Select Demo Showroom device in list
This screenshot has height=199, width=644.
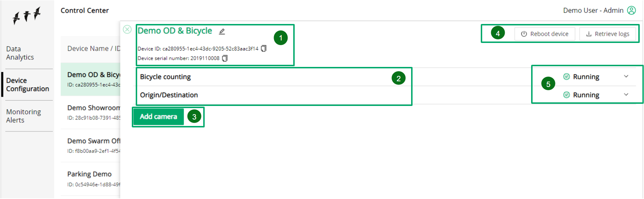[91, 112]
